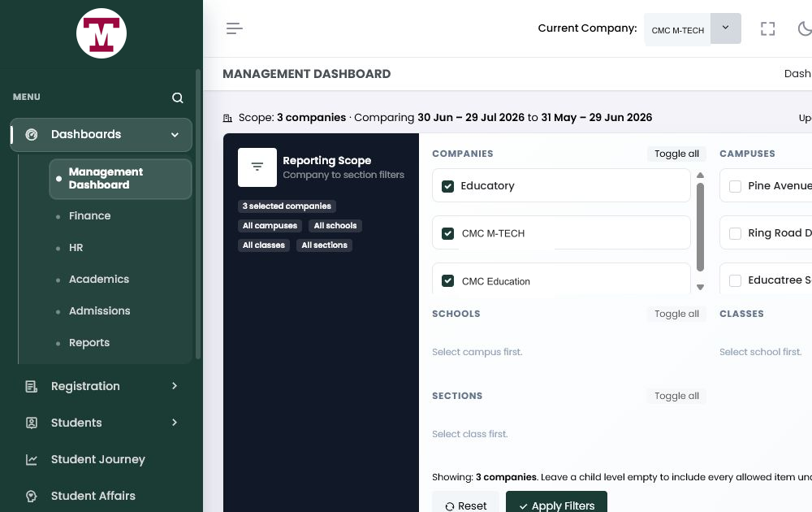The image size is (812, 512).
Task: Check the Ring Road campus checkbox
Action: tap(736, 233)
